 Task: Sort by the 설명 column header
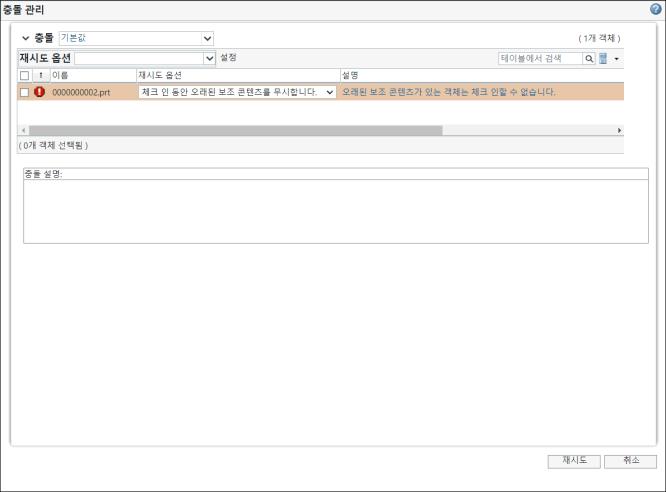pyautogui.click(x=482, y=75)
